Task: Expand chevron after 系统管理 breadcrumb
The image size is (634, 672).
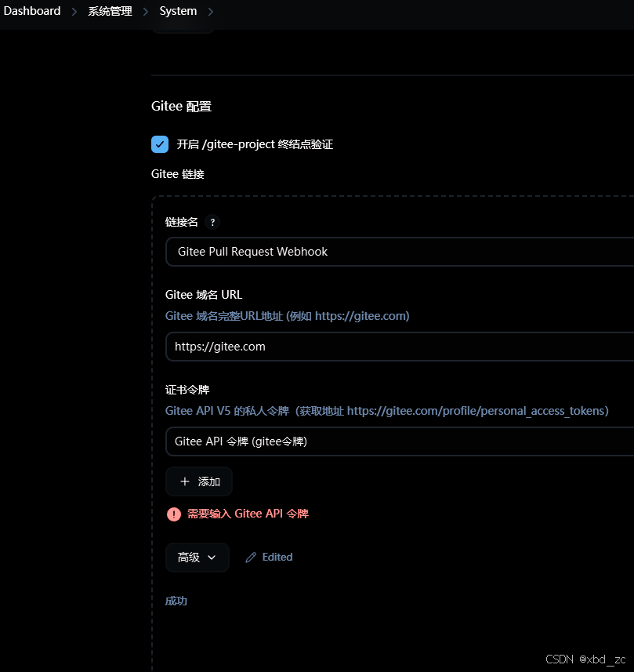Action: (x=146, y=12)
